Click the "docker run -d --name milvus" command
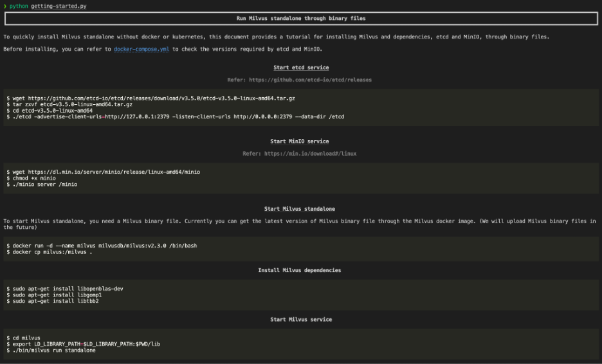Screen dimensions: 602x364 102,246
